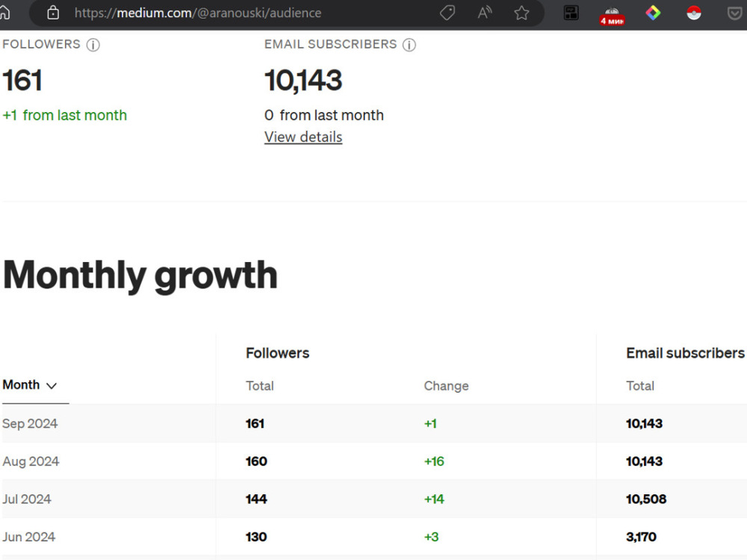Show info tooltip for Email Subscribers
The image size is (747, 560).
pos(409,45)
